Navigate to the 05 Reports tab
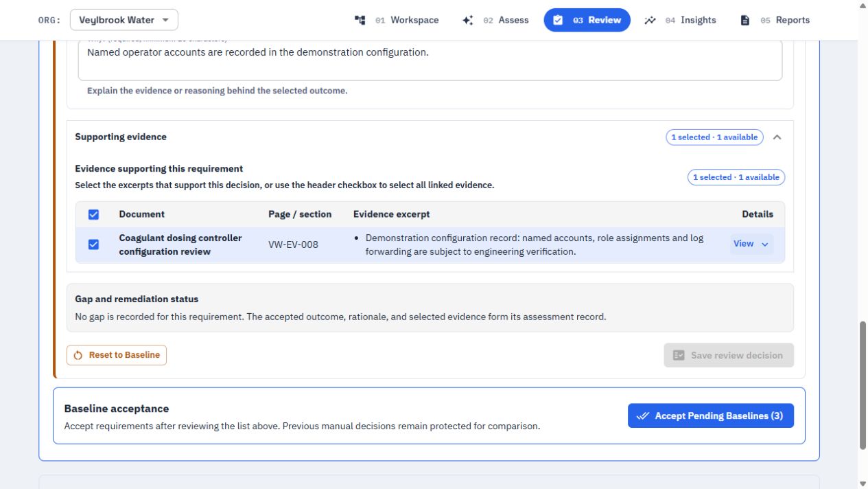The height and width of the screenshot is (489, 868). pos(775,20)
